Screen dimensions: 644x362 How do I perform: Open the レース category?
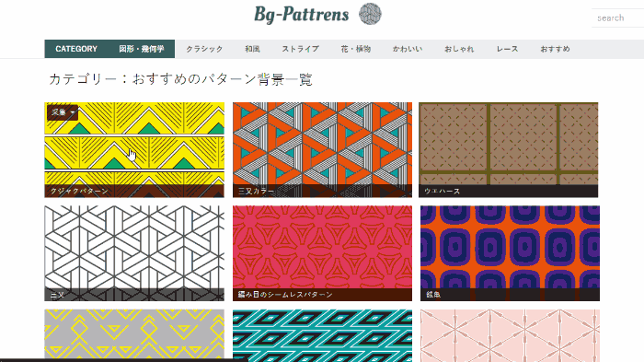tap(507, 49)
